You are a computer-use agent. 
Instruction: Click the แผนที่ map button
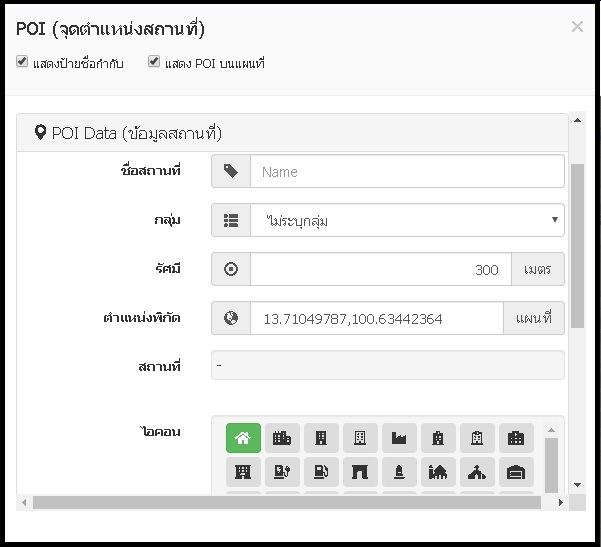tap(534, 318)
